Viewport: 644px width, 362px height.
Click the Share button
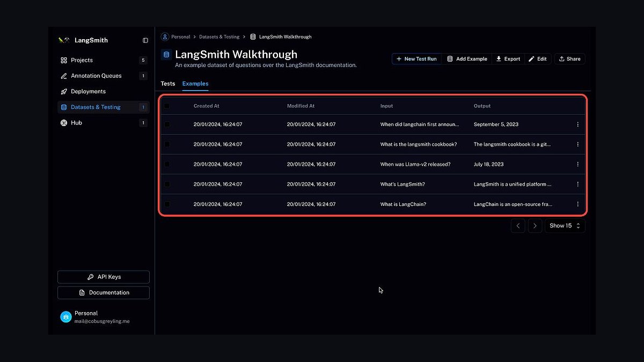(569, 59)
